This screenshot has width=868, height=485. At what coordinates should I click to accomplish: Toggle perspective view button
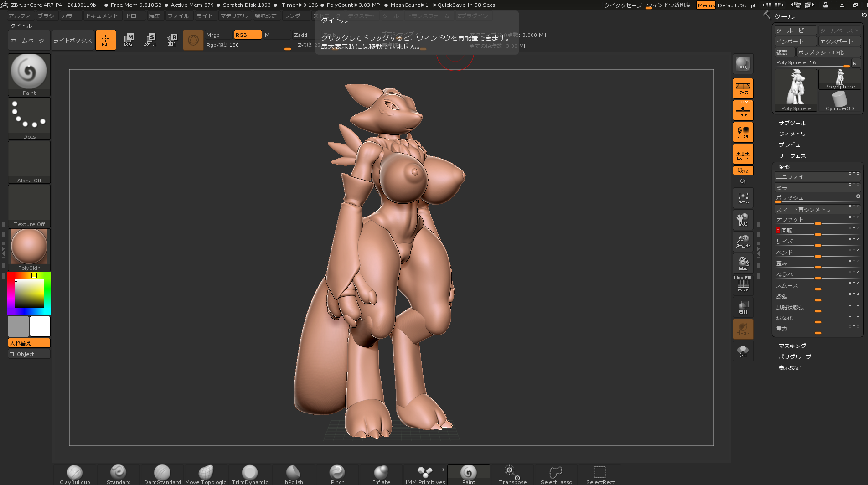pos(743,88)
